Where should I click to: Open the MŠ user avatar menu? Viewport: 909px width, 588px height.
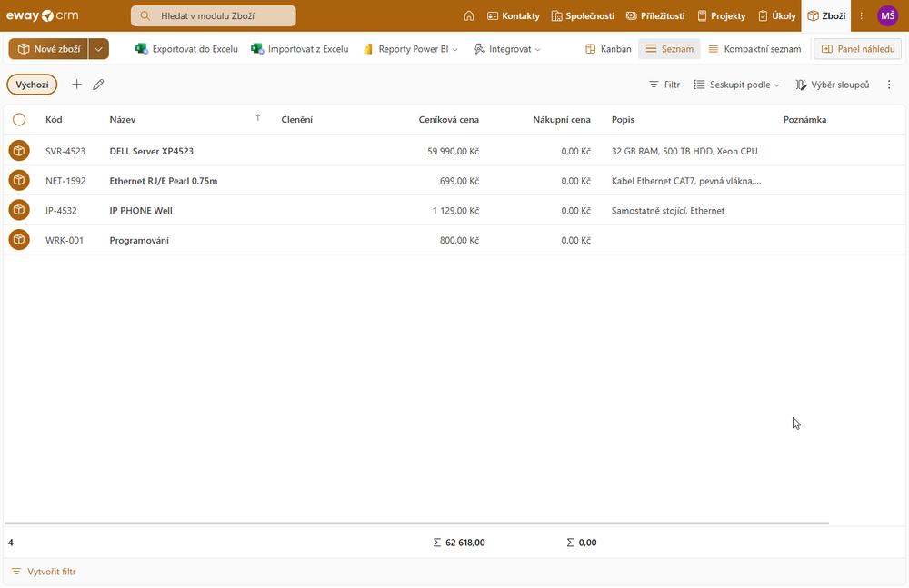[x=887, y=15]
